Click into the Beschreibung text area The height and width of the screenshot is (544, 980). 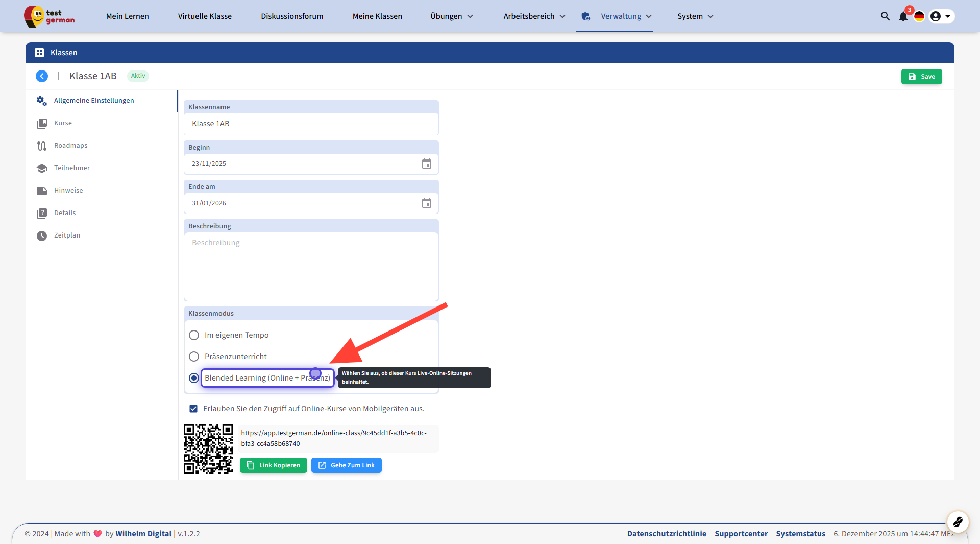(x=311, y=267)
